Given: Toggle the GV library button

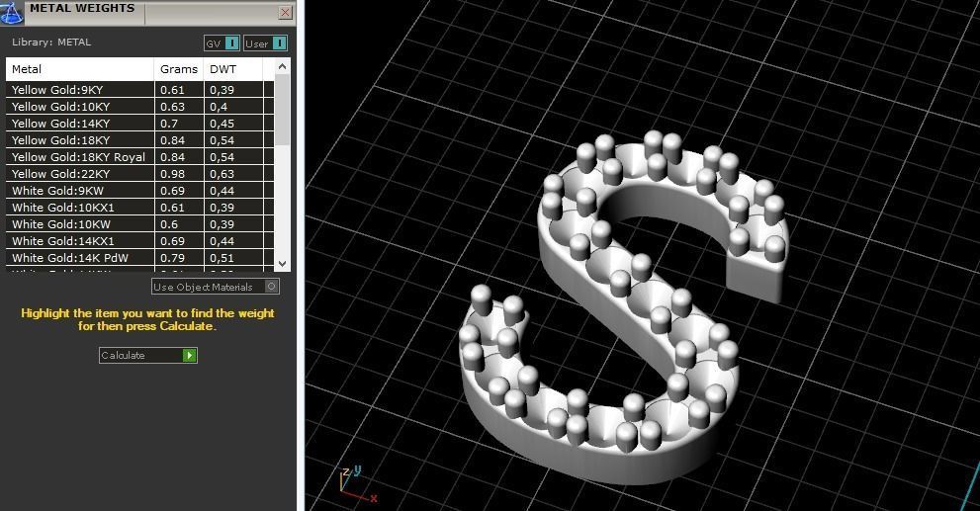Looking at the screenshot, I should click(222, 43).
